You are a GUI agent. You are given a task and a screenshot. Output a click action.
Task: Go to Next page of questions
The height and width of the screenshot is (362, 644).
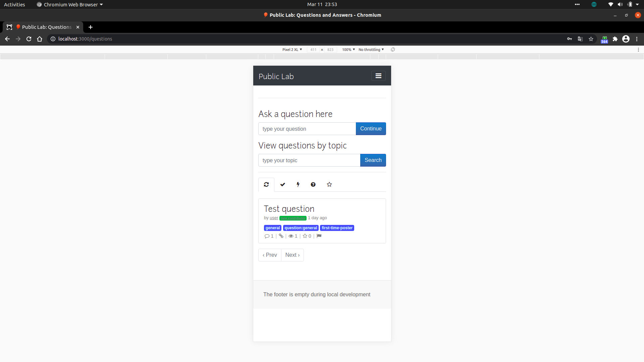pyautogui.click(x=292, y=255)
